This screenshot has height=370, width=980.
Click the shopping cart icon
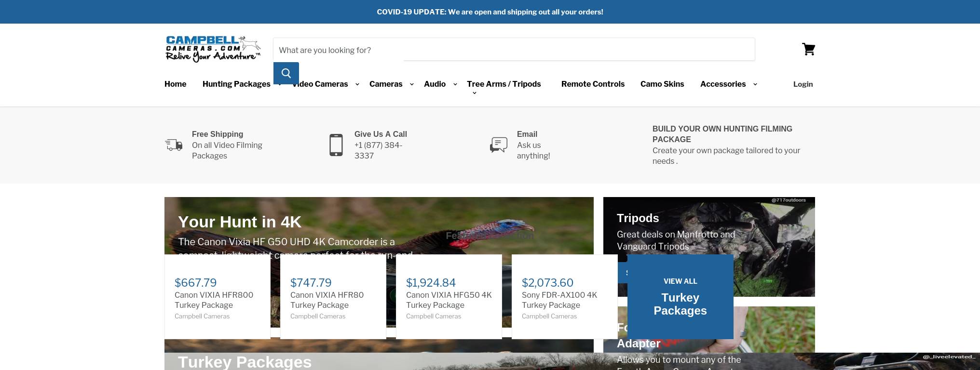click(x=808, y=50)
